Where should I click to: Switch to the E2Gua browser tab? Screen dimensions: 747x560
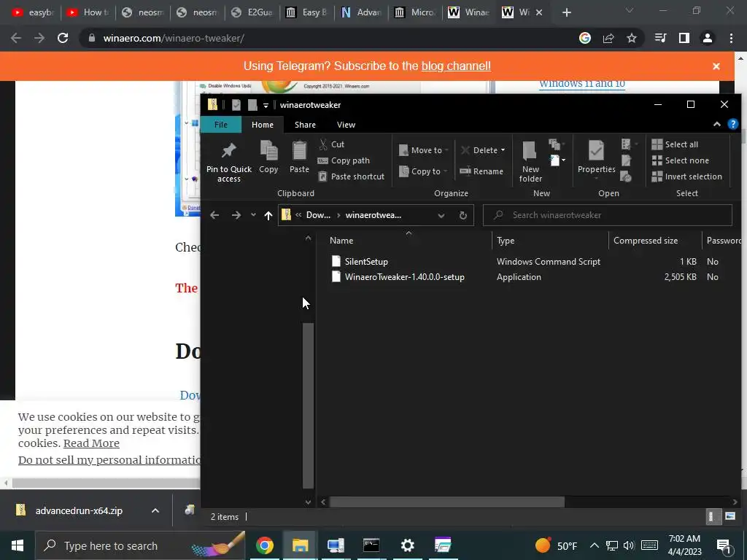pyautogui.click(x=252, y=12)
